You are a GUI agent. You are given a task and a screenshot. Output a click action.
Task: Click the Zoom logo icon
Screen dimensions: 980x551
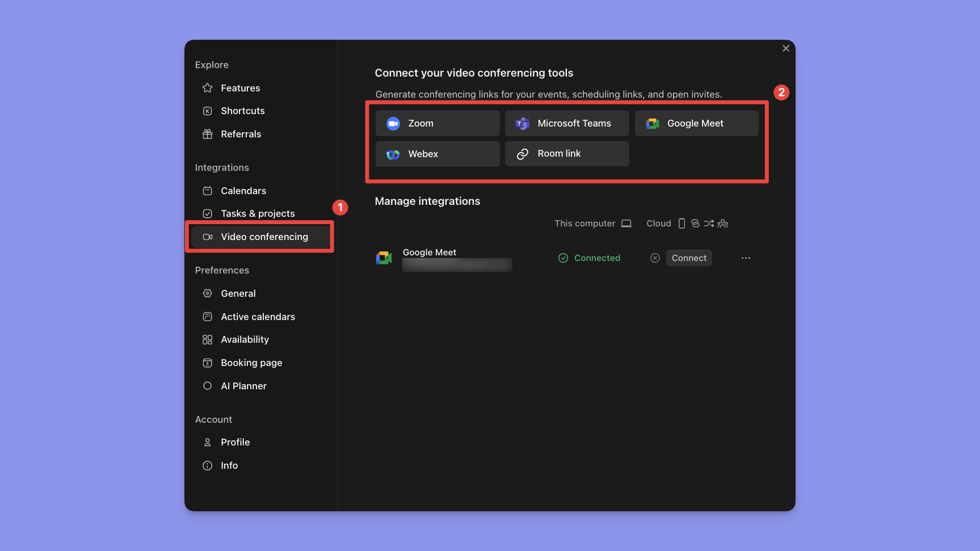point(393,124)
